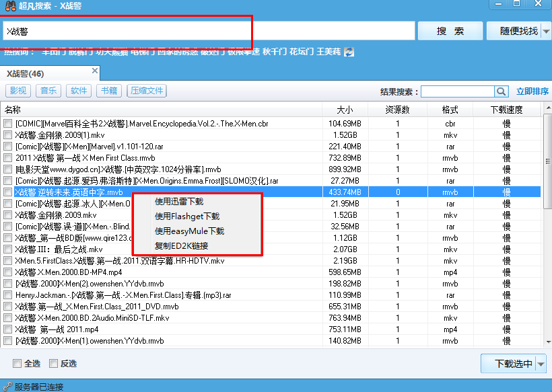Check the box for X战警.III：最后之战.mkv
The height and width of the screenshot is (392, 552).
[x=8, y=249]
